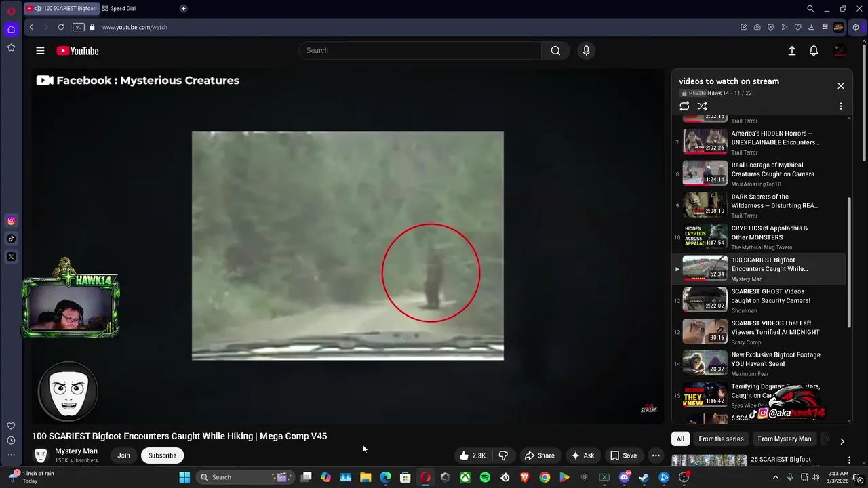Open the YouTube upload/create icon

791,51
